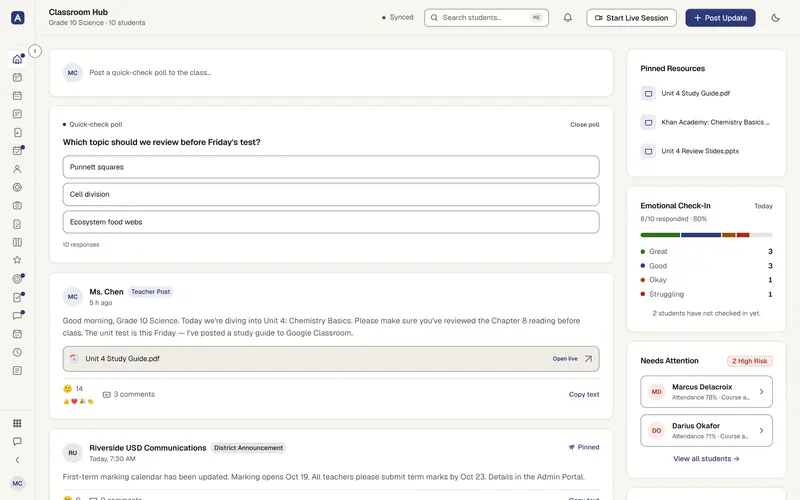Click the 'Okay' mood row
The image size is (800, 500).
coord(706,280)
